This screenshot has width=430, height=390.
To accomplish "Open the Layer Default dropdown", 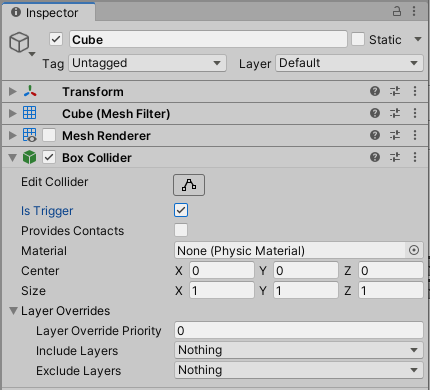I will coord(349,63).
